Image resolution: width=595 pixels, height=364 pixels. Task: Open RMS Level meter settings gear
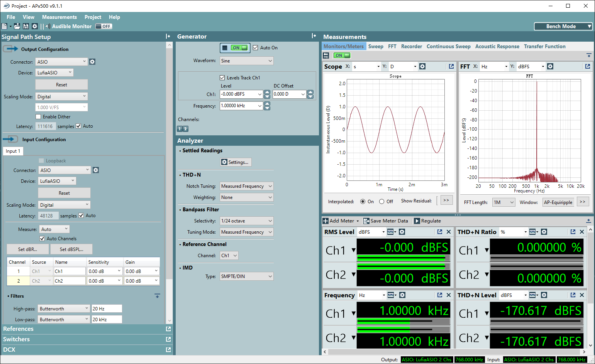402,232
